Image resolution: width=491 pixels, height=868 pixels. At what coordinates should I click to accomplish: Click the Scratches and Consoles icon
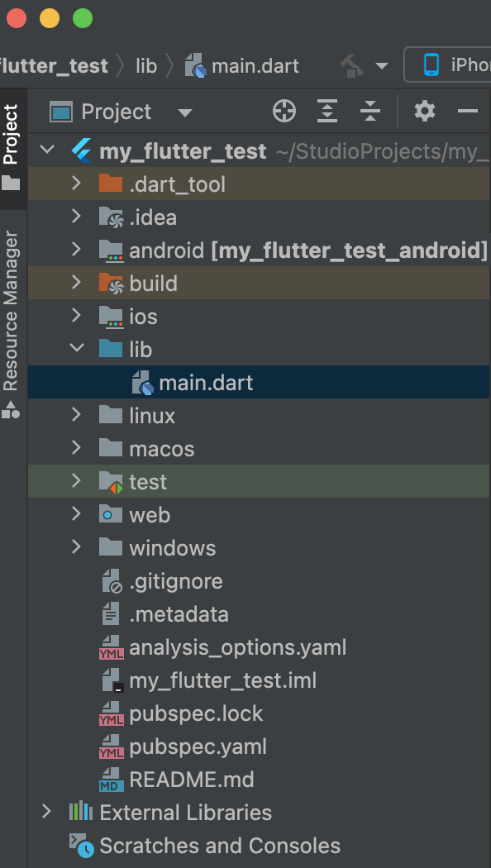pyautogui.click(x=81, y=846)
